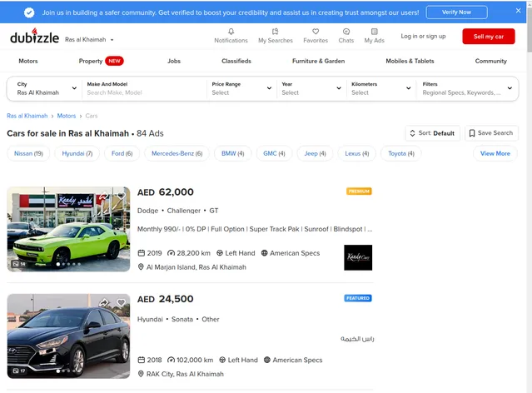
Task: Open the Year filter dropdown
Action: [x=311, y=88]
